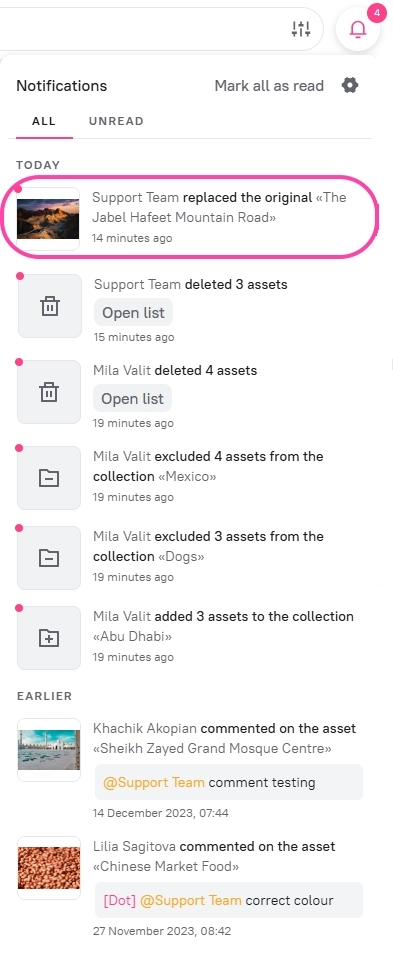Open notification settings gear icon
This screenshot has width=393, height=957.
(x=350, y=85)
